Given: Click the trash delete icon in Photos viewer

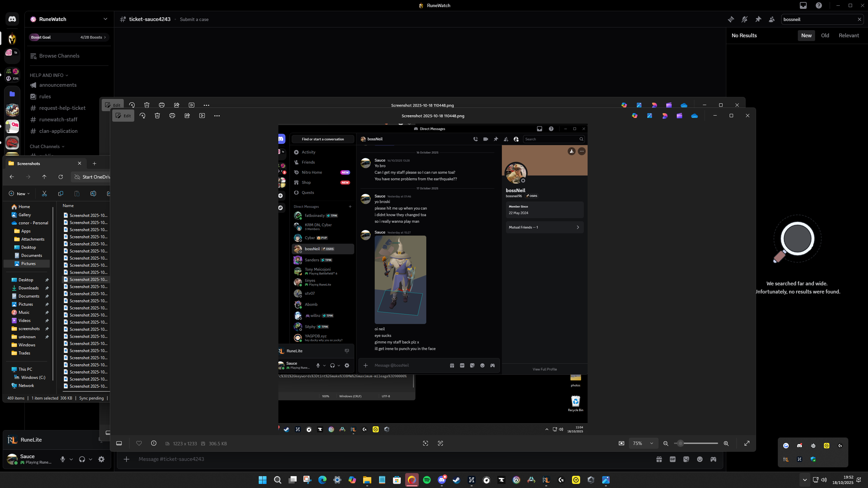Looking at the screenshot, I should pos(157,116).
